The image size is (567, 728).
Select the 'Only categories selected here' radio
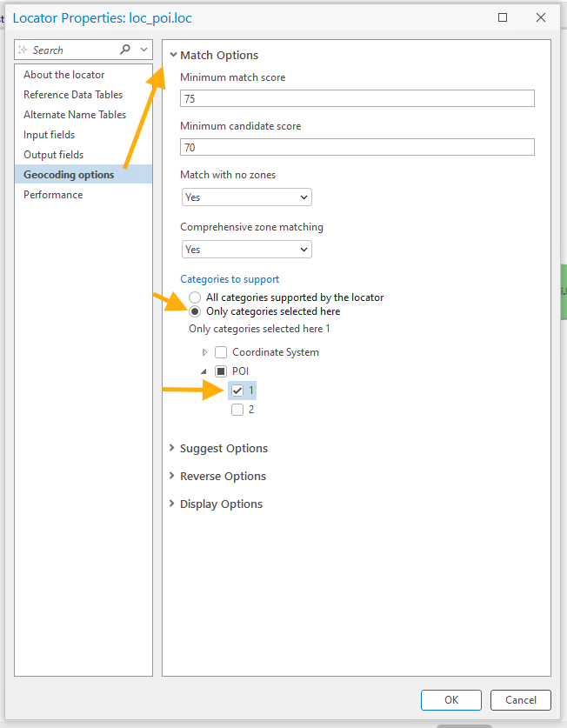[195, 311]
